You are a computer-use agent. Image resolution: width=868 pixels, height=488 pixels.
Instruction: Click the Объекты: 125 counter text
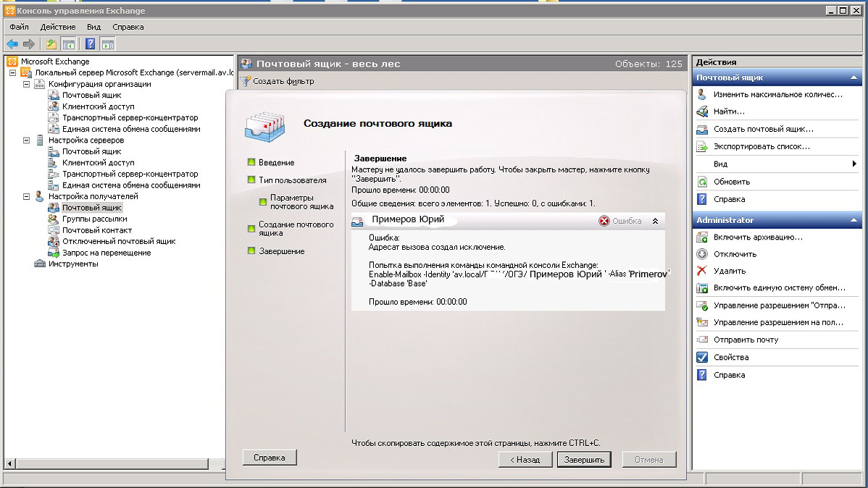point(648,64)
